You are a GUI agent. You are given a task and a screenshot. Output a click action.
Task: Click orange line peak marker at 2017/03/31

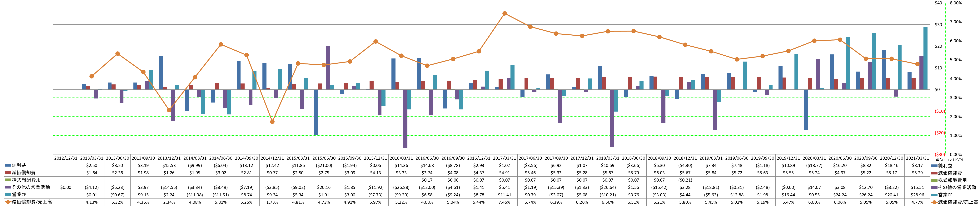point(505,13)
